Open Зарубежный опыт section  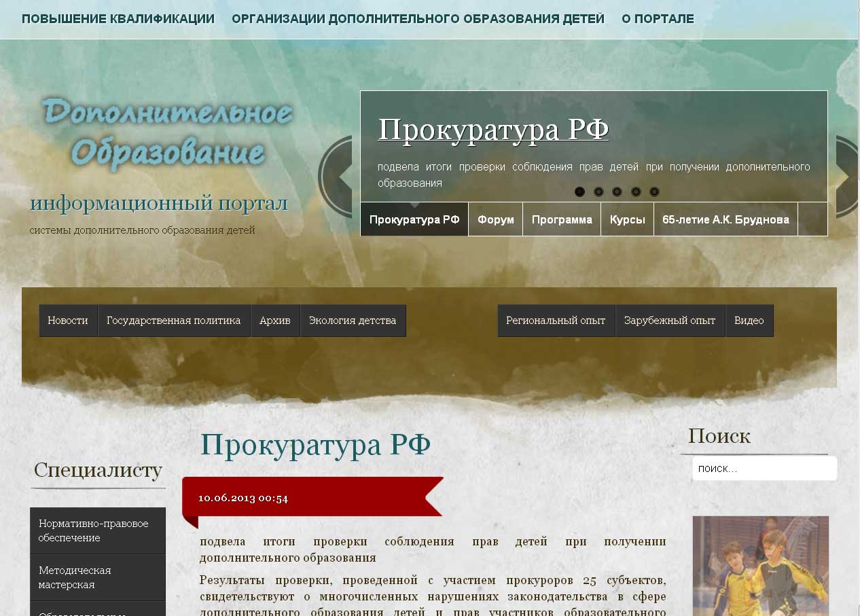click(670, 321)
